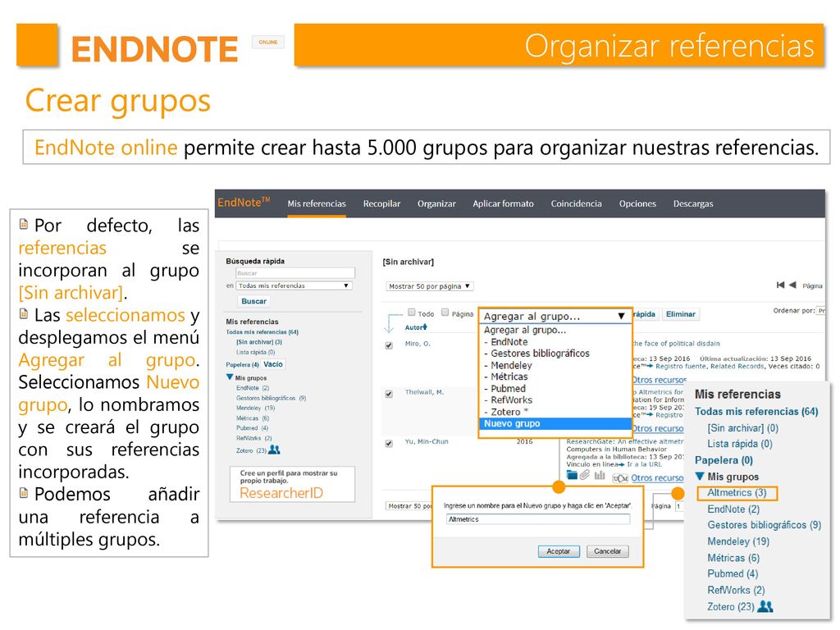The width and height of the screenshot is (840, 630).
Task: Select Zotero in the group dropdown list
Action: point(505,412)
